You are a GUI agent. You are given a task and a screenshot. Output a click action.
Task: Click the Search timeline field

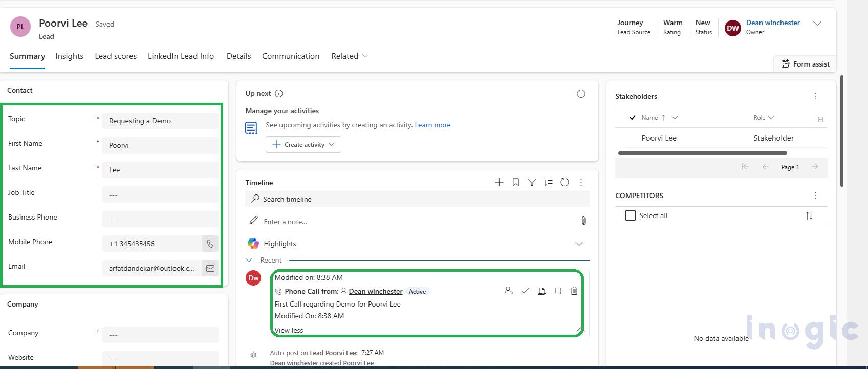click(417, 199)
